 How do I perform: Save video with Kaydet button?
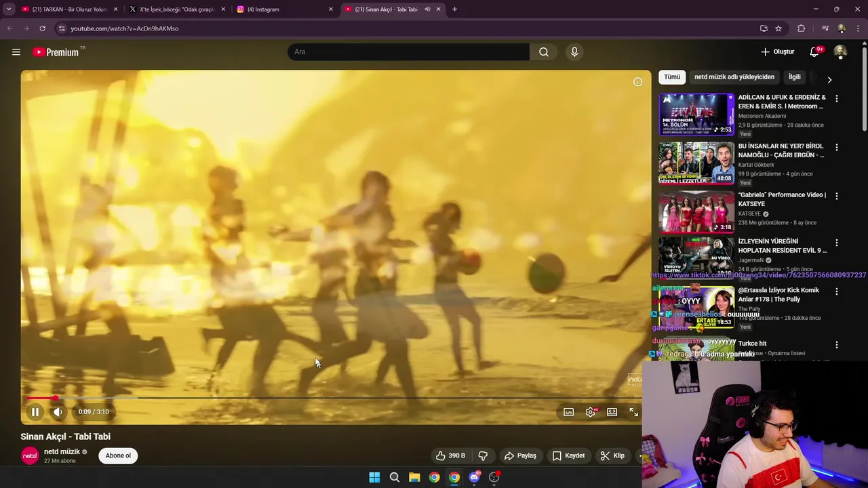(x=568, y=455)
